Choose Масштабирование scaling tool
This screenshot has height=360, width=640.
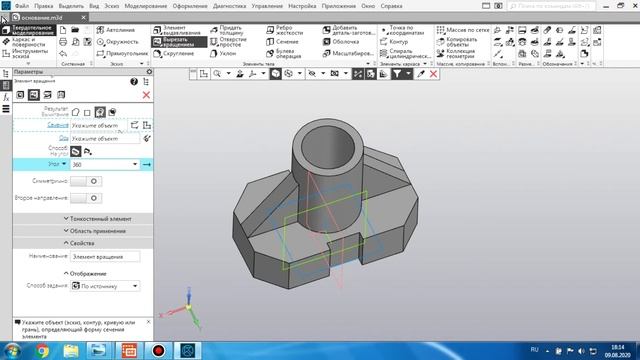[348, 53]
